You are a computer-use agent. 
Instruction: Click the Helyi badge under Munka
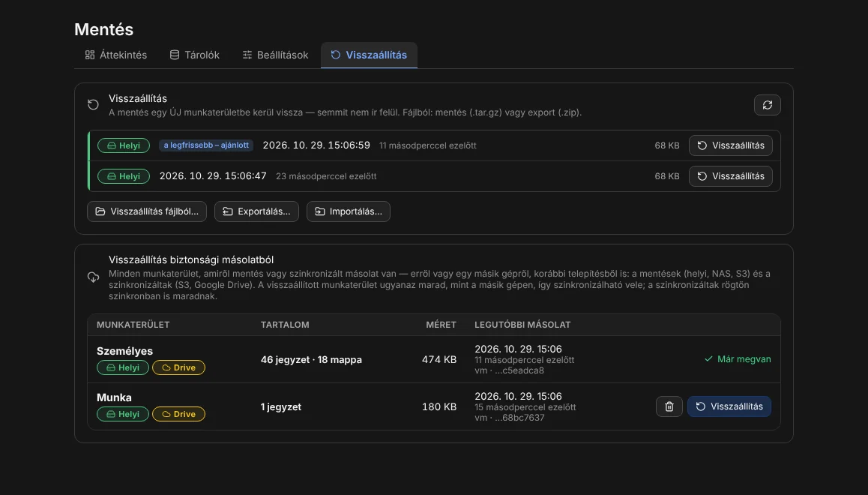(123, 414)
